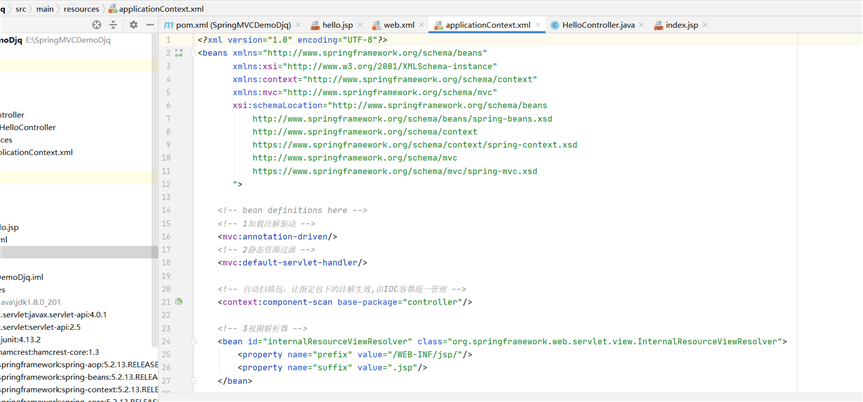
Task: Click the expand/collapse all icon in Project panel
Action: coord(113,25)
